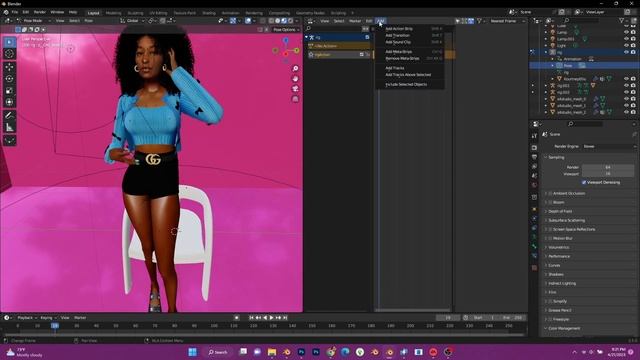Select the Rotate tool
This screenshot has width=640, height=360.
(x=9, y=79)
